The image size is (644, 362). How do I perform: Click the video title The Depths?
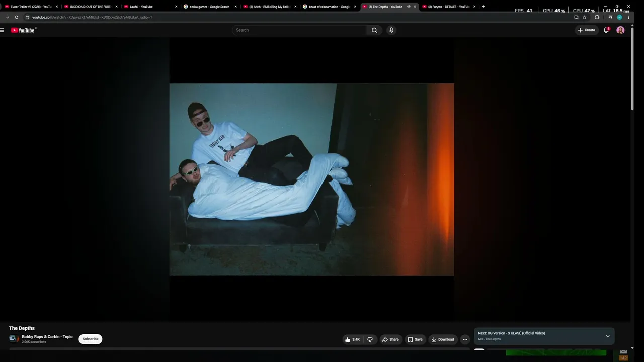[22, 328]
